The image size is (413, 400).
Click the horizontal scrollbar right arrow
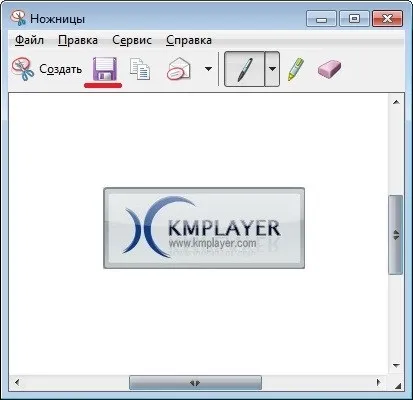click(378, 382)
